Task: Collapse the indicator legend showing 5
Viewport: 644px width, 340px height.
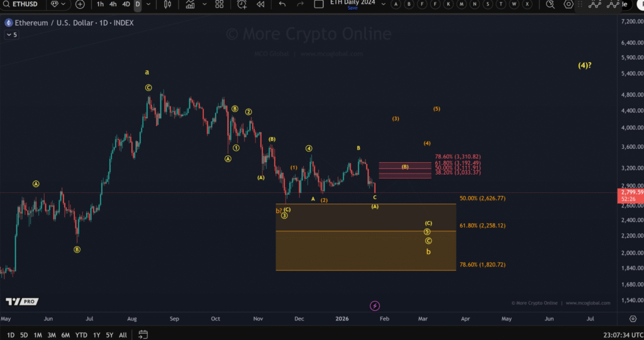Action: tap(12, 35)
